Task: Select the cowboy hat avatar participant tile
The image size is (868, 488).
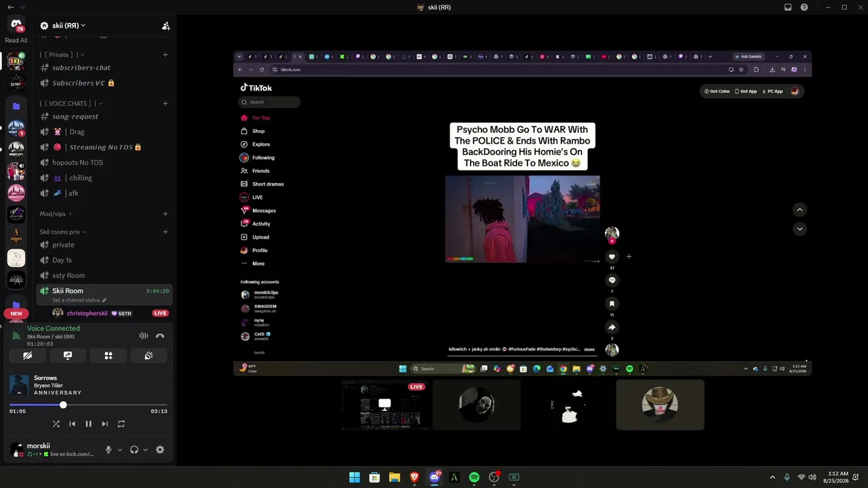Action: [660, 405]
